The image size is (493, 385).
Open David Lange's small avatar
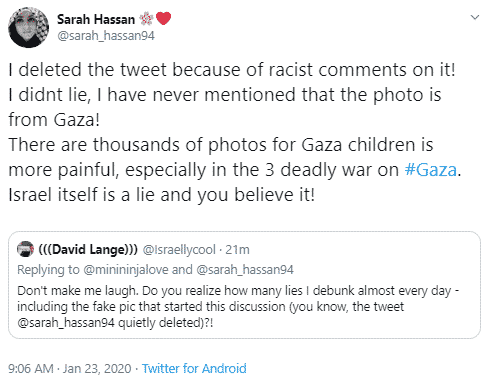click(x=25, y=249)
